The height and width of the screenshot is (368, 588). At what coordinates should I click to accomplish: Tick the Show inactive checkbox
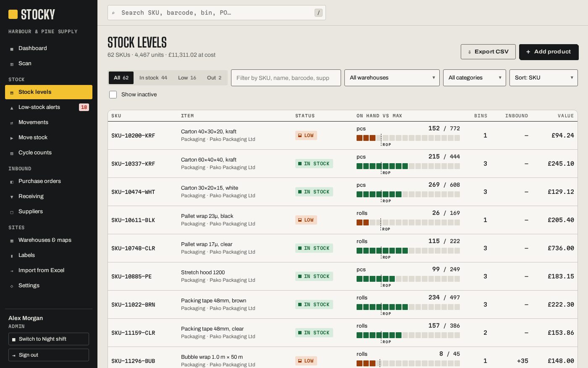coord(113,95)
